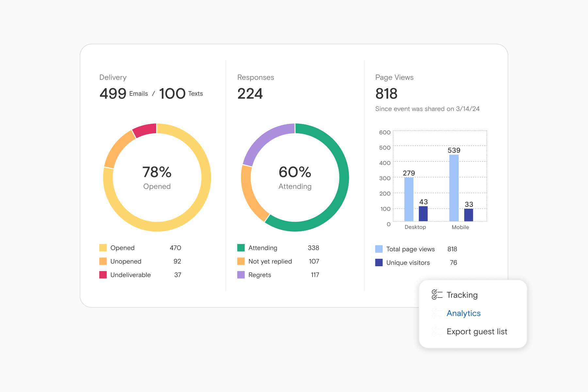
Task: Open the Tracking menu item
Action: [x=462, y=295]
